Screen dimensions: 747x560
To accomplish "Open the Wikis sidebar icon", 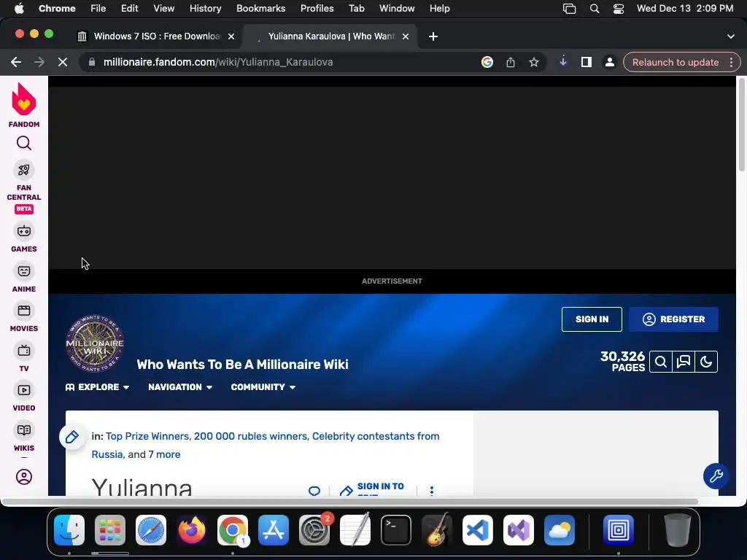I will tap(24, 430).
